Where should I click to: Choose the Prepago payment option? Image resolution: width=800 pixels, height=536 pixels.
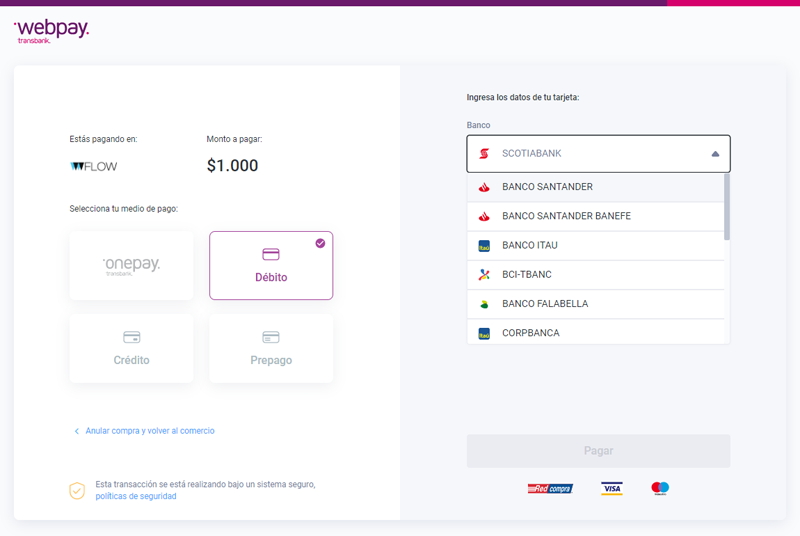[271, 348]
